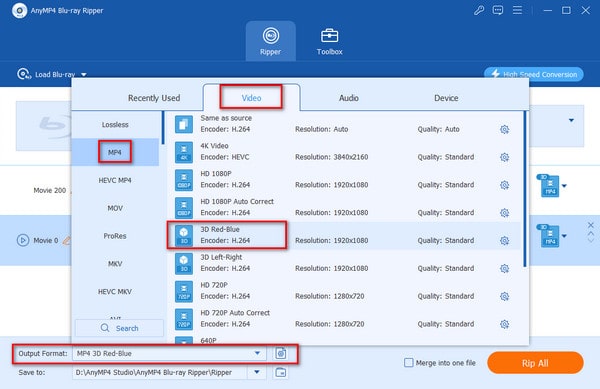The width and height of the screenshot is (600, 389).
Task: Expand the Load Blu-ray dropdown arrow
Action: point(84,75)
